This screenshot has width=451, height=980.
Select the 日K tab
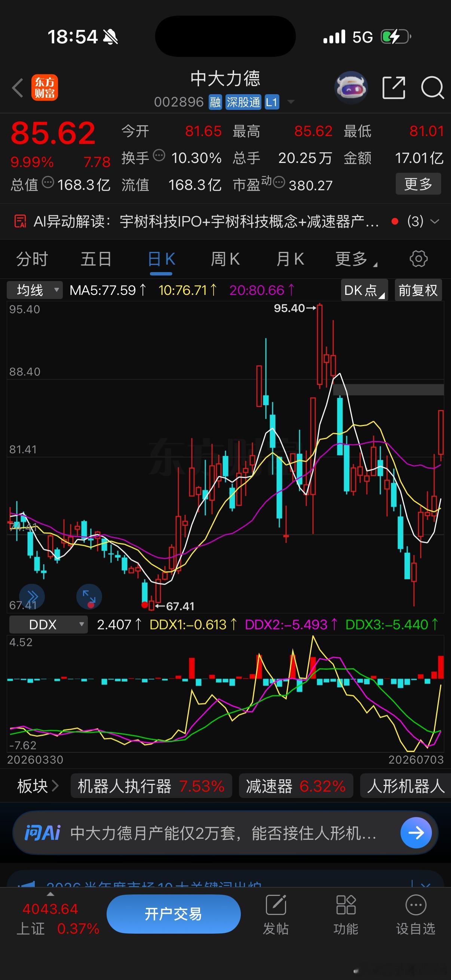pyautogui.click(x=161, y=259)
